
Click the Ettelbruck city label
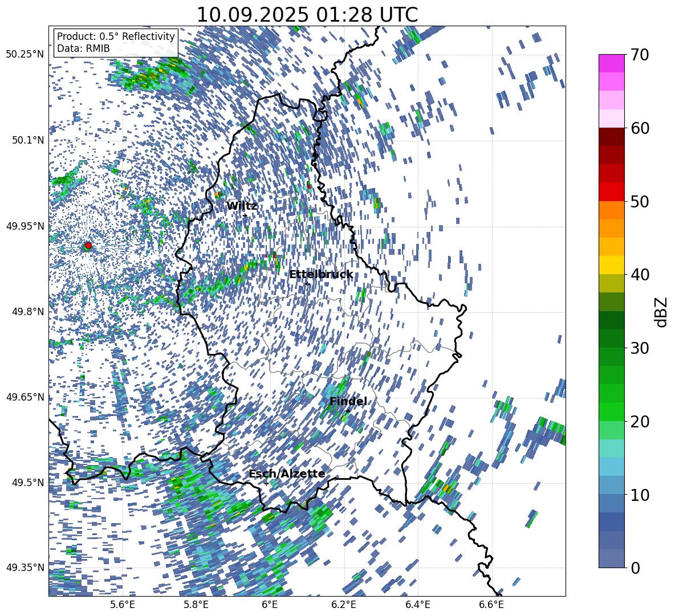coord(321,275)
